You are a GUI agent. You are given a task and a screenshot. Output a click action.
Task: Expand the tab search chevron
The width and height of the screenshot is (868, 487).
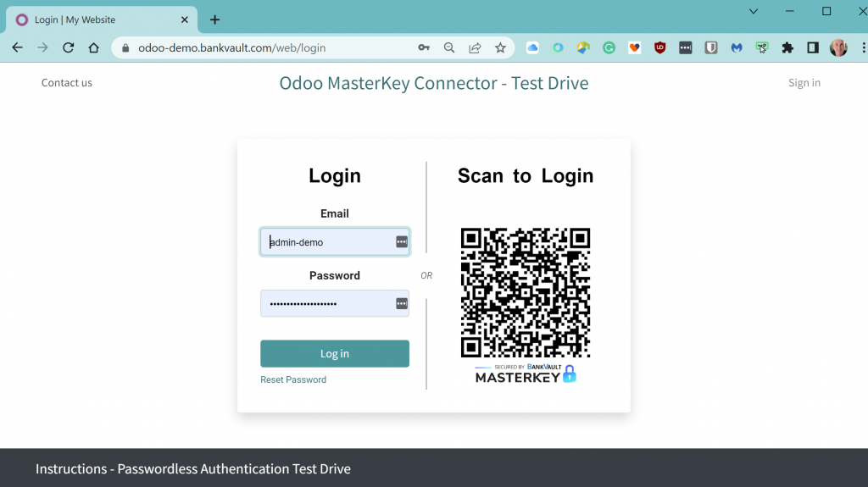pos(754,12)
